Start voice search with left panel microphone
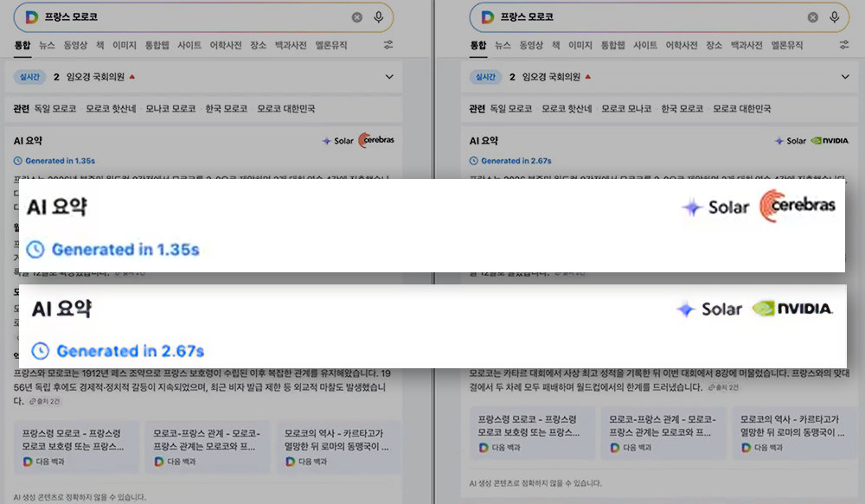Screen dimensions: 865x504 [379, 17]
